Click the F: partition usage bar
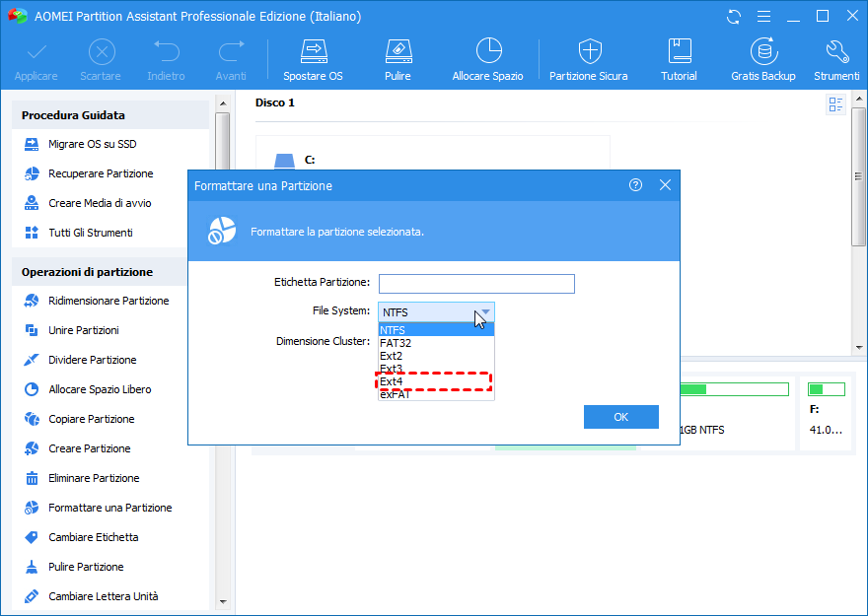 (x=827, y=389)
